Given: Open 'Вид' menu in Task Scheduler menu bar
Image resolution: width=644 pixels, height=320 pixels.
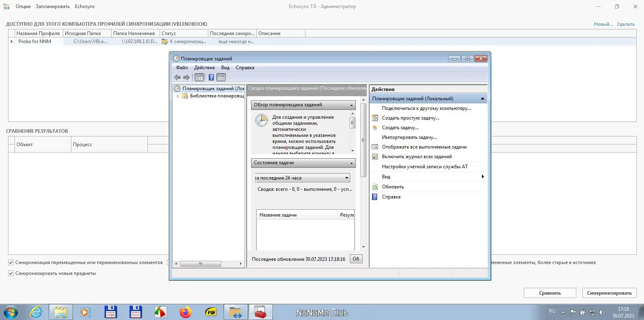Looking at the screenshot, I should point(225,68).
